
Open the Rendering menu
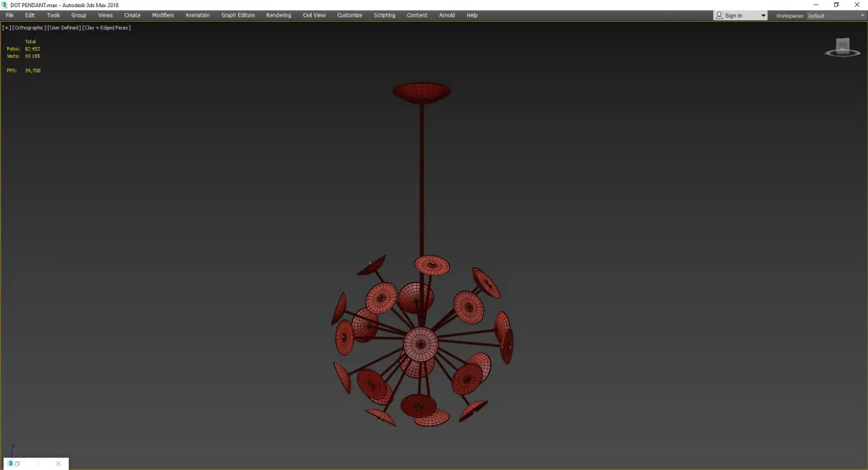278,15
